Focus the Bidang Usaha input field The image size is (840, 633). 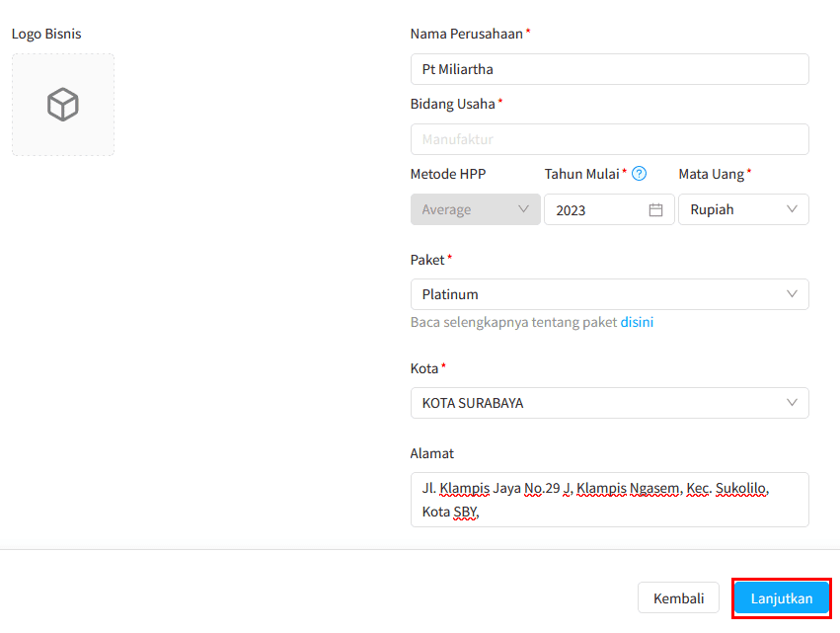(x=610, y=139)
